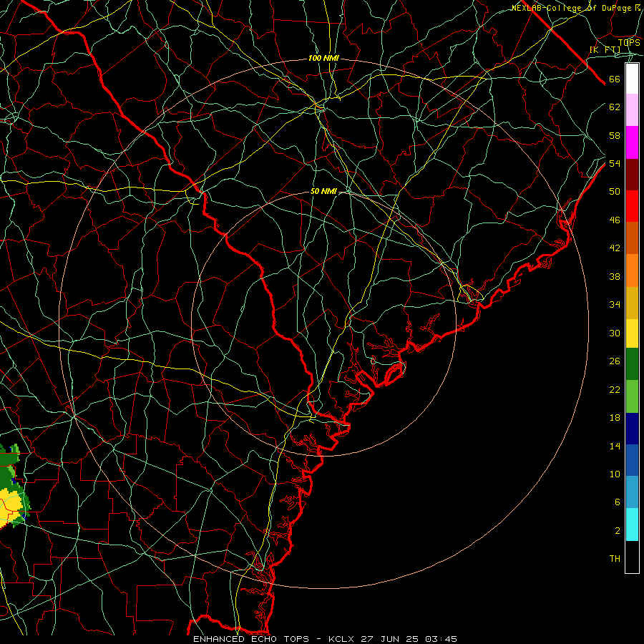Click the 03:45 timestamp
The image size is (644, 644).
441,639
